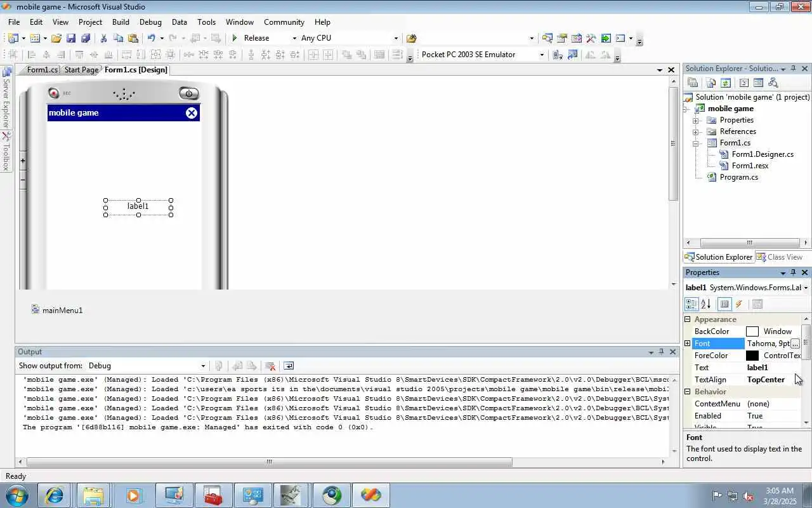Expand the Properties node in Solution Explorer
This screenshot has height=508, width=812.
click(x=696, y=120)
